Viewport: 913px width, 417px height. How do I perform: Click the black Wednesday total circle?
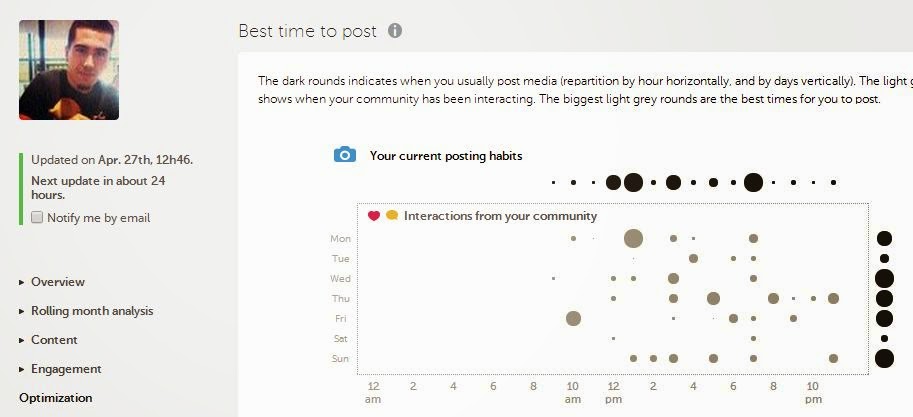click(884, 278)
